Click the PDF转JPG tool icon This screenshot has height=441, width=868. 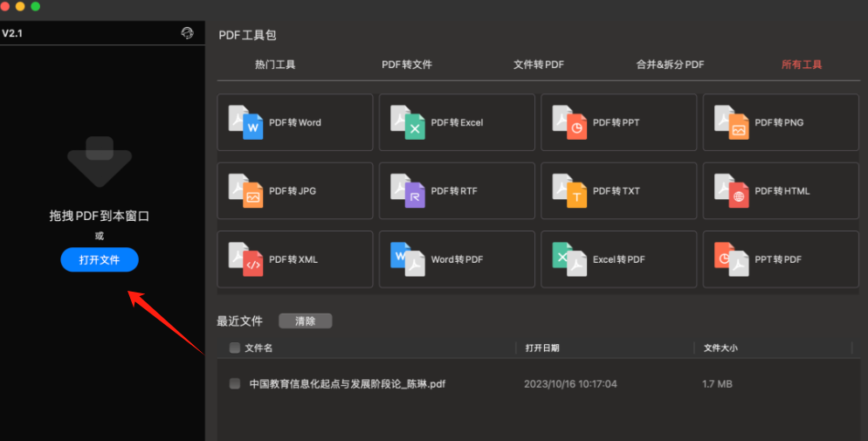245,191
